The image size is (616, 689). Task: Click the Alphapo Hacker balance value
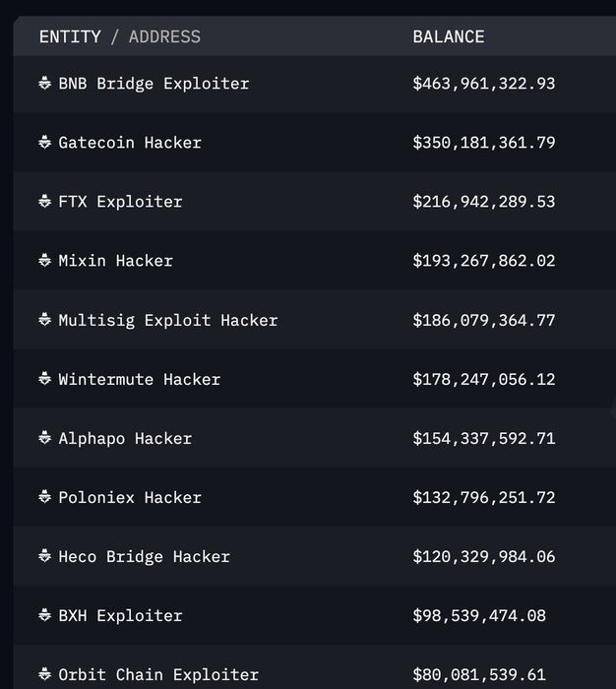tap(484, 439)
